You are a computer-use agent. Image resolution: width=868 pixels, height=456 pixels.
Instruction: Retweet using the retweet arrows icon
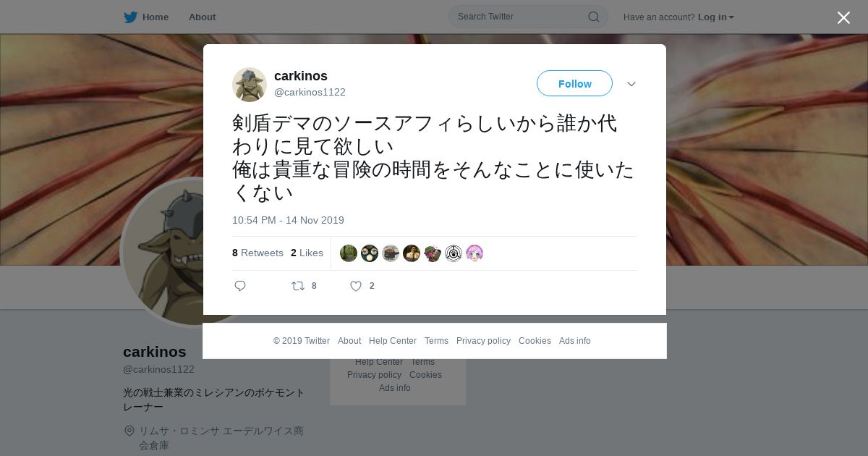pyautogui.click(x=298, y=286)
